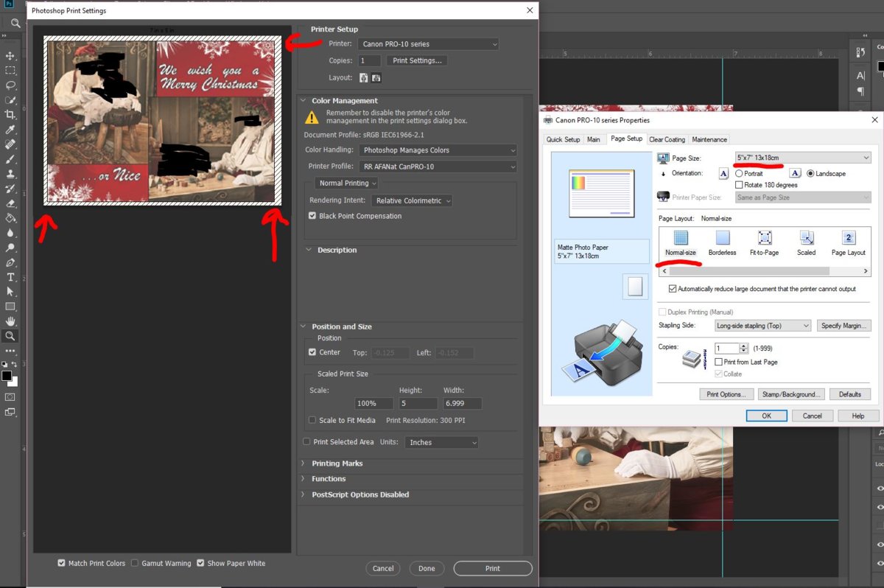Check Rotate 180 degrees option
This screenshot has width=884, height=588.
pyautogui.click(x=739, y=185)
